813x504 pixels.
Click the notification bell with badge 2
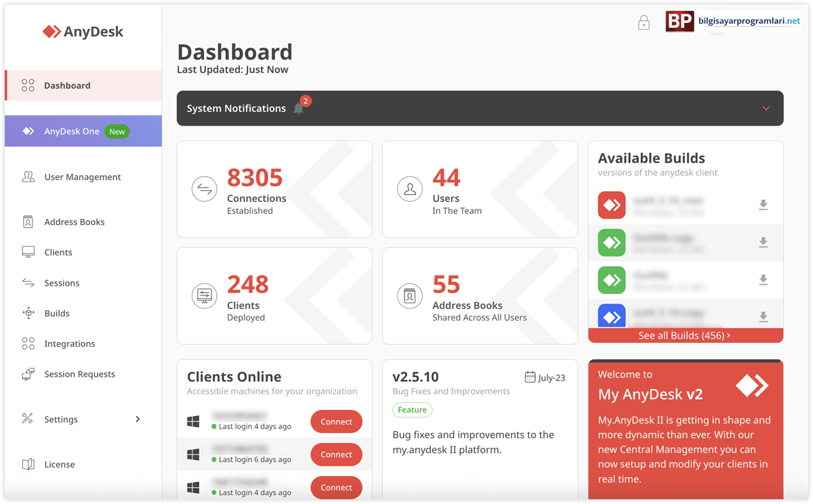point(300,107)
